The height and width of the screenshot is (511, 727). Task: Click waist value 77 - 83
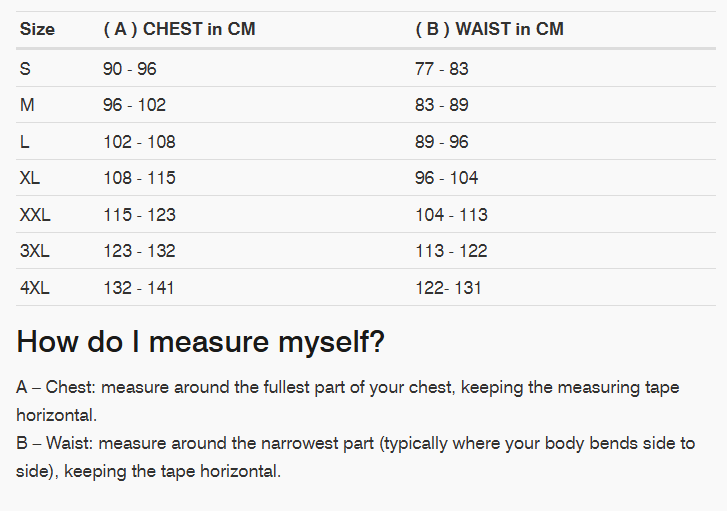pos(442,69)
